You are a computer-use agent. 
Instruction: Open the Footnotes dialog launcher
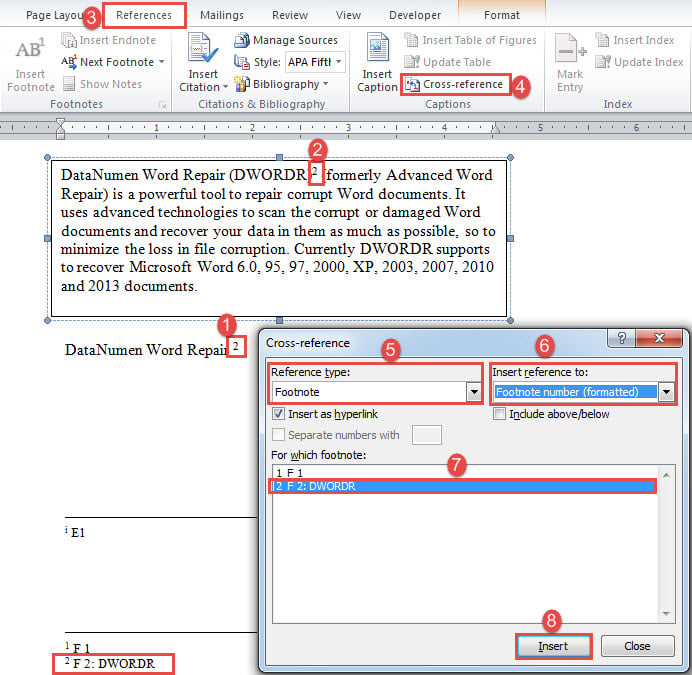(x=163, y=105)
